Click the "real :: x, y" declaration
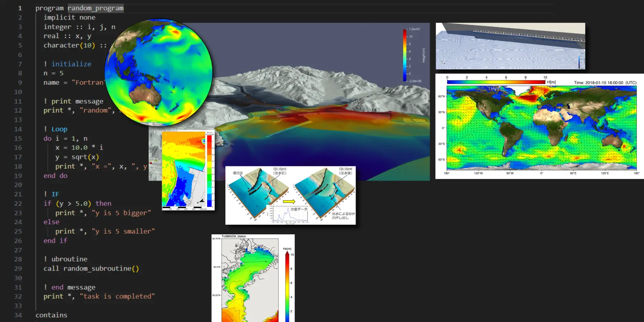 (67, 36)
